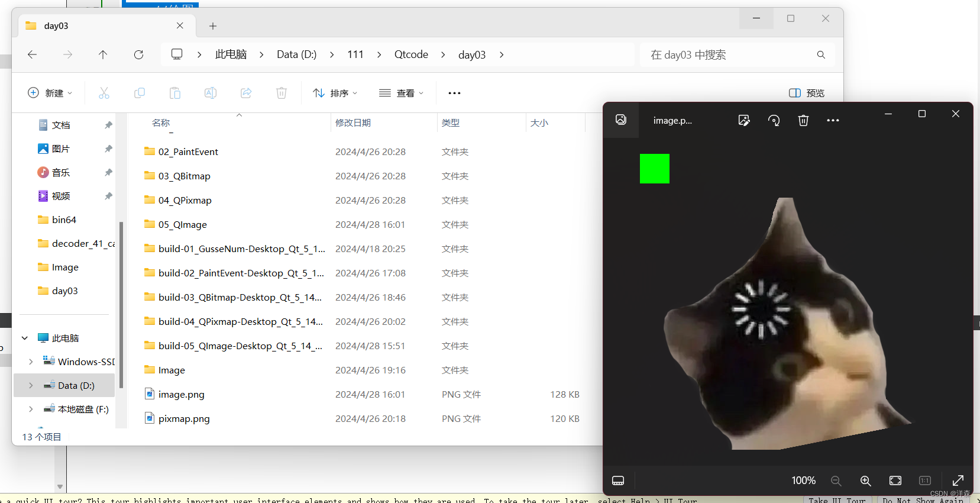Open the Photos viewer more options menu

833,120
